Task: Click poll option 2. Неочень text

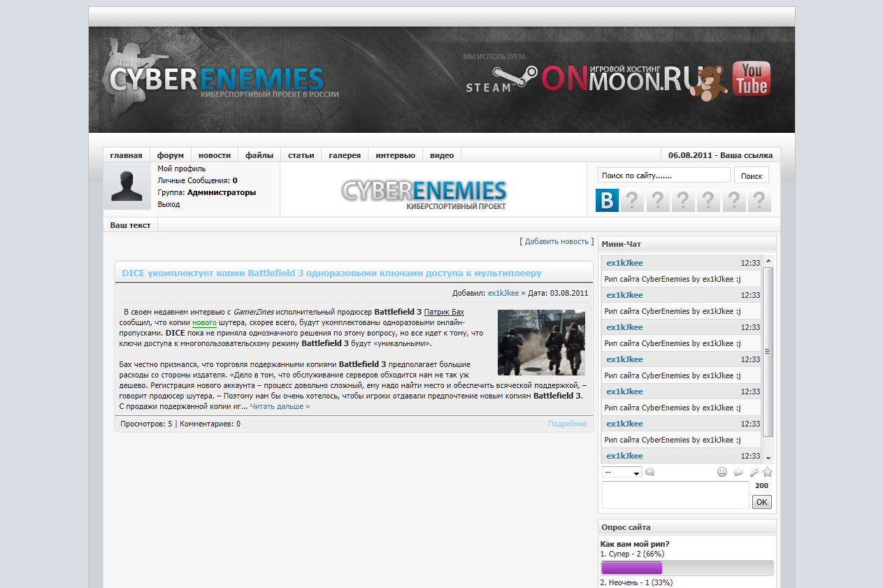Action: (636, 582)
